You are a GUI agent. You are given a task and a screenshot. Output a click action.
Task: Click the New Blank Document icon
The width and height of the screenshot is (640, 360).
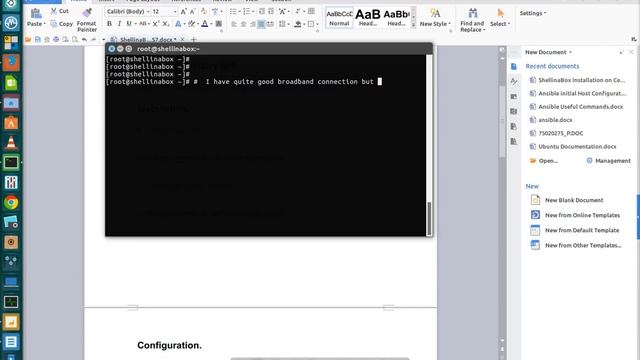tap(535, 200)
